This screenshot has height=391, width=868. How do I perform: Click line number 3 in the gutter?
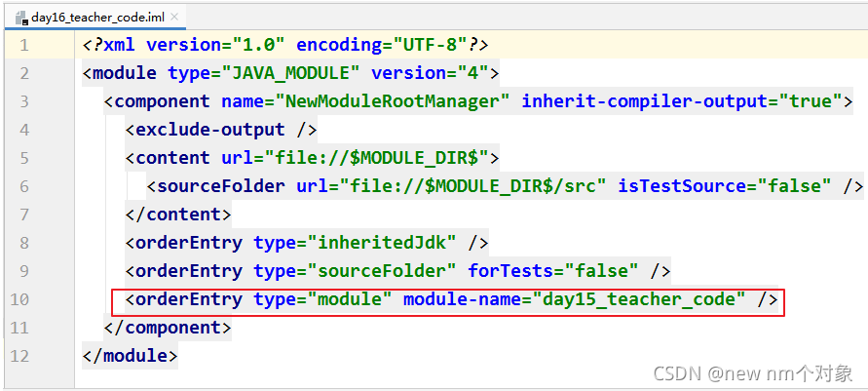pyautogui.click(x=23, y=101)
